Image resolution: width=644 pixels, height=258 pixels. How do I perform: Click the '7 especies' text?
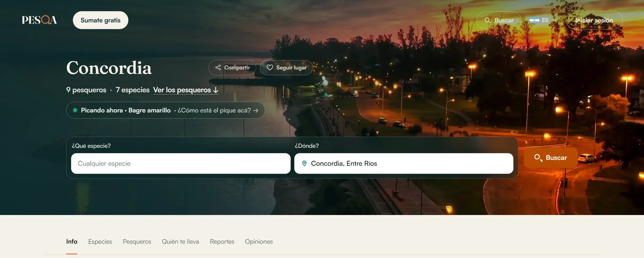(x=133, y=90)
